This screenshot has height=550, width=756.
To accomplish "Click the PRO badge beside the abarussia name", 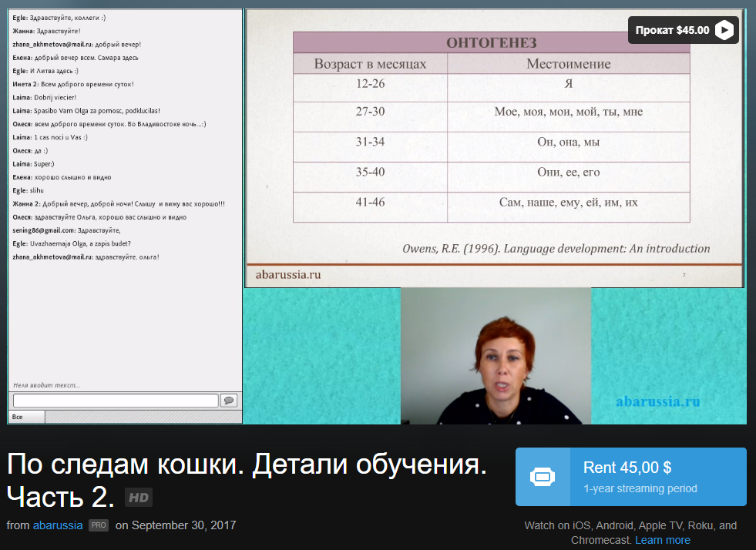I will (98, 525).
